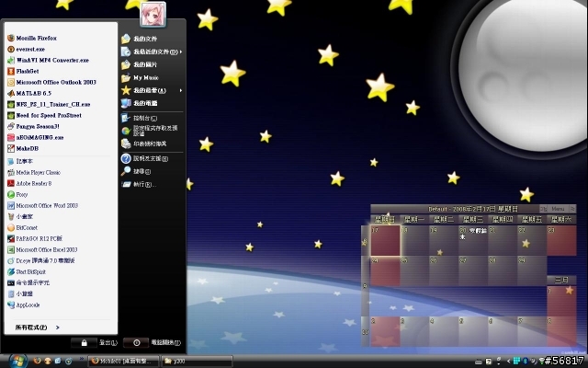588x368 pixels.
Task: Launch Foxy from the recent programs
Action: point(17,194)
